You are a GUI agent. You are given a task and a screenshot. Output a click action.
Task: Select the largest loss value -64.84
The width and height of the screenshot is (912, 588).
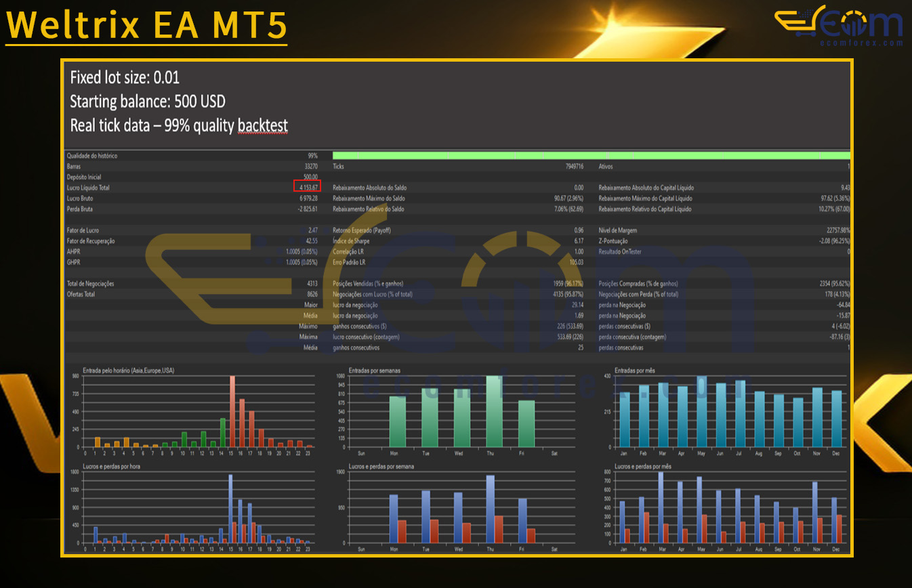tap(843, 306)
